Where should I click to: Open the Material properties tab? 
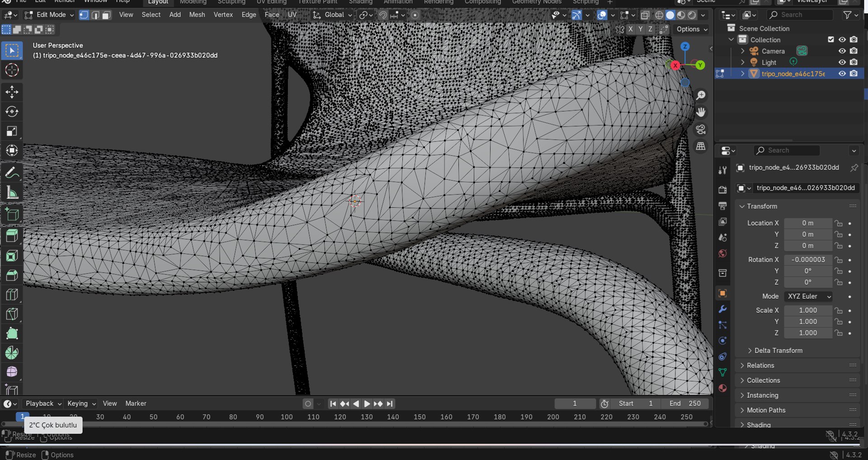722,388
